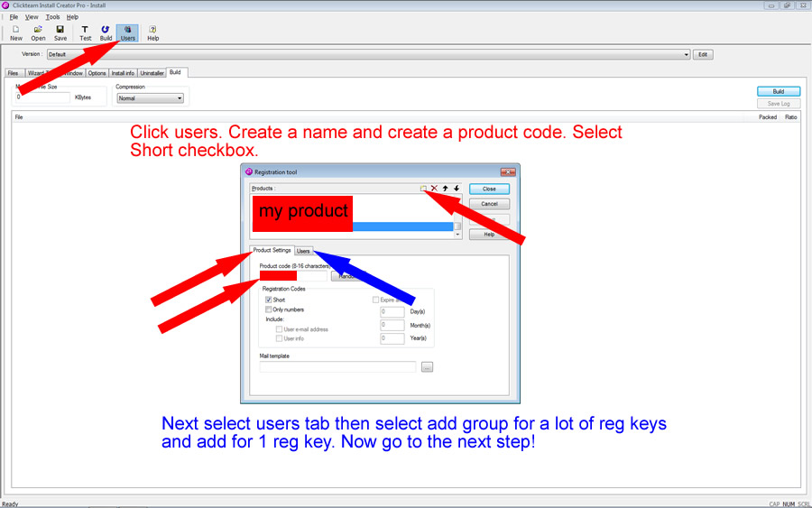Image resolution: width=812 pixels, height=508 pixels.
Task: Run the Test toolbar icon
Action: click(x=85, y=32)
